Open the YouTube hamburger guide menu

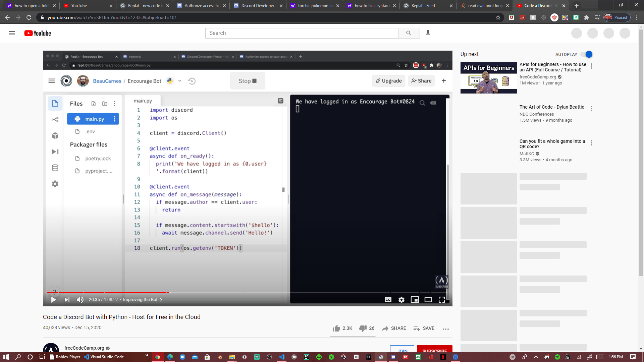click(x=12, y=33)
